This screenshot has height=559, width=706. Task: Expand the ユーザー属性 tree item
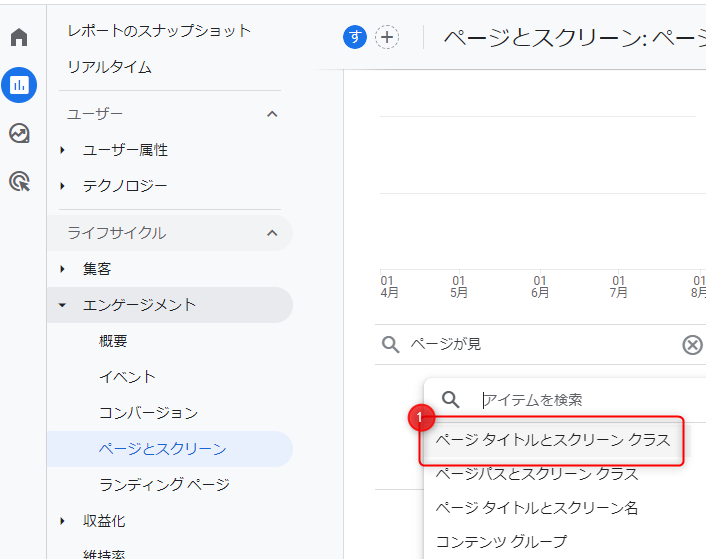pyautogui.click(x=62, y=150)
